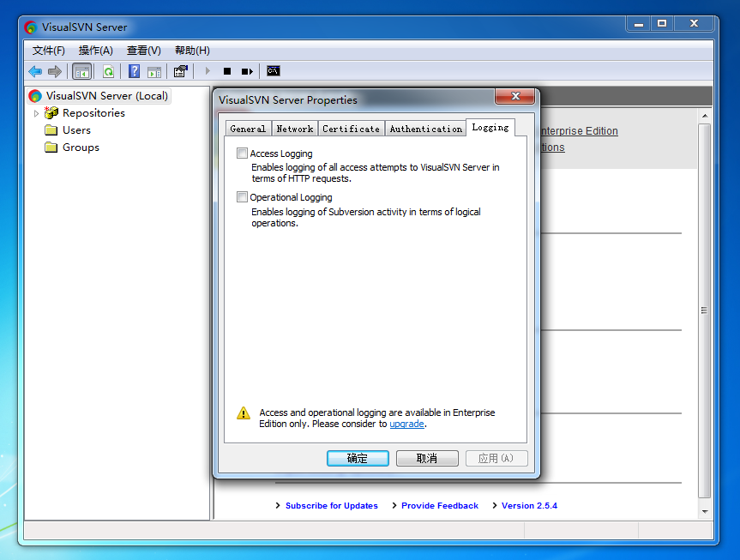This screenshot has height=560, width=740.
Task: Toggle the console tree pane icon
Action: pyautogui.click(x=82, y=72)
